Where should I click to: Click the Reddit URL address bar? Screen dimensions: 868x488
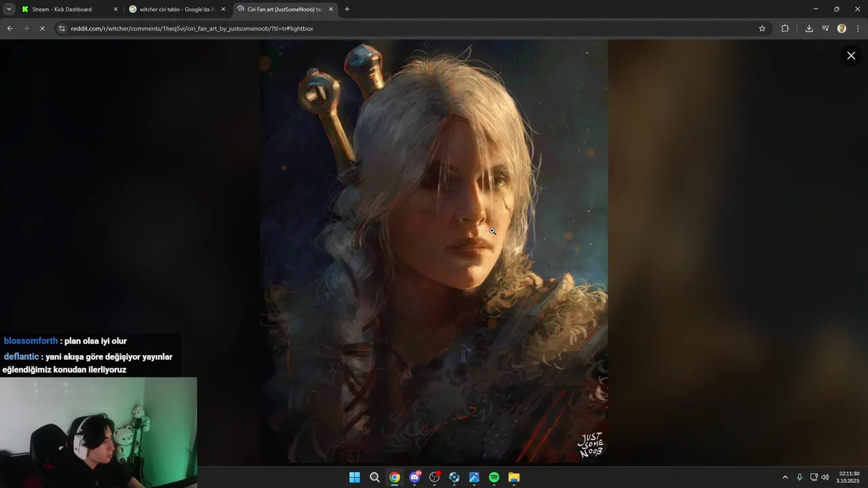407,28
